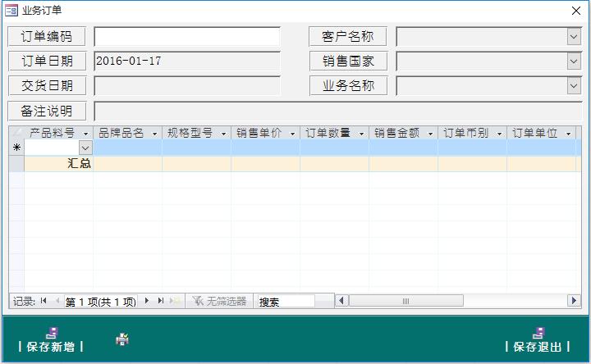Click the select-all corner of the datasheet
The width and height of the screenshot is (591, 364).
pos(16,133)
